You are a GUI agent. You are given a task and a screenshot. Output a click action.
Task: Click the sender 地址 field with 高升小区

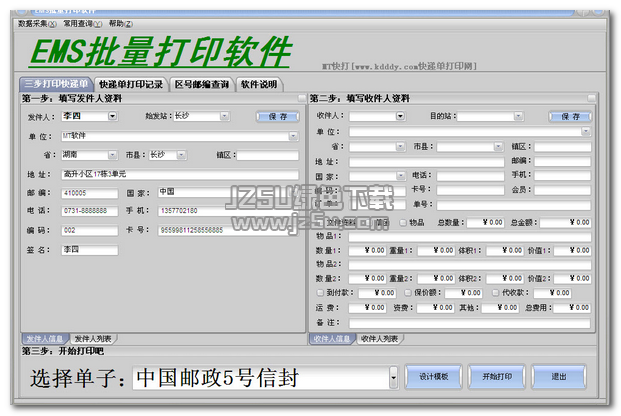[x=180, y=174]
